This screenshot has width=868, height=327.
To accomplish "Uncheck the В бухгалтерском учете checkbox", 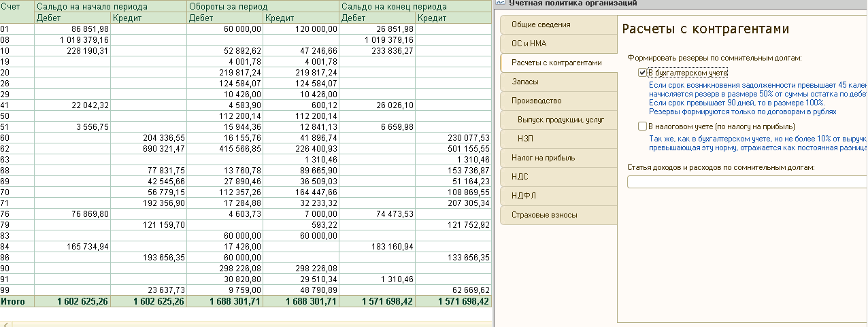I will point(642,72).
